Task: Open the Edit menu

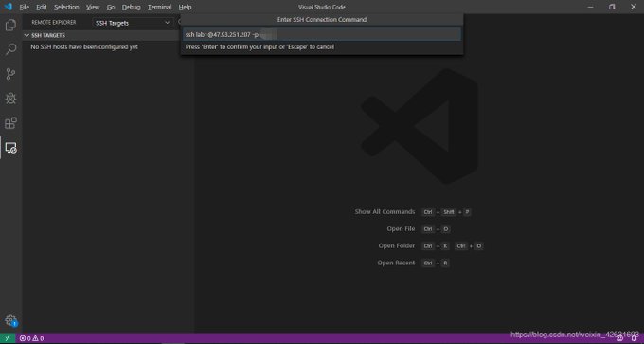Action: click(41, 7)
